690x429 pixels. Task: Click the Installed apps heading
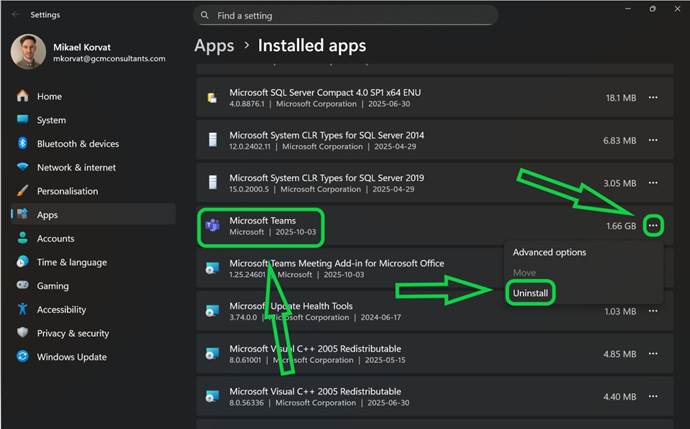312,46
